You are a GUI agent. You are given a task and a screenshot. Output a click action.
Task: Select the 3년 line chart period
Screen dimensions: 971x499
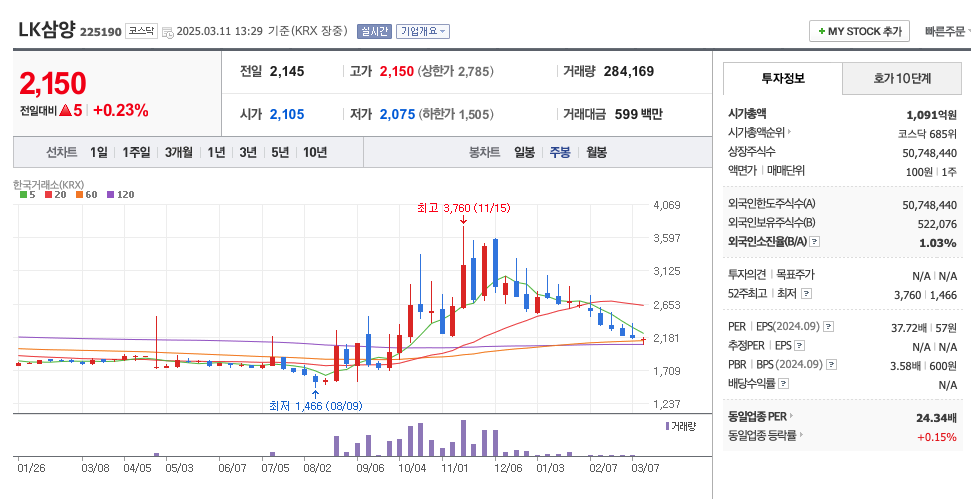point(248,152)
